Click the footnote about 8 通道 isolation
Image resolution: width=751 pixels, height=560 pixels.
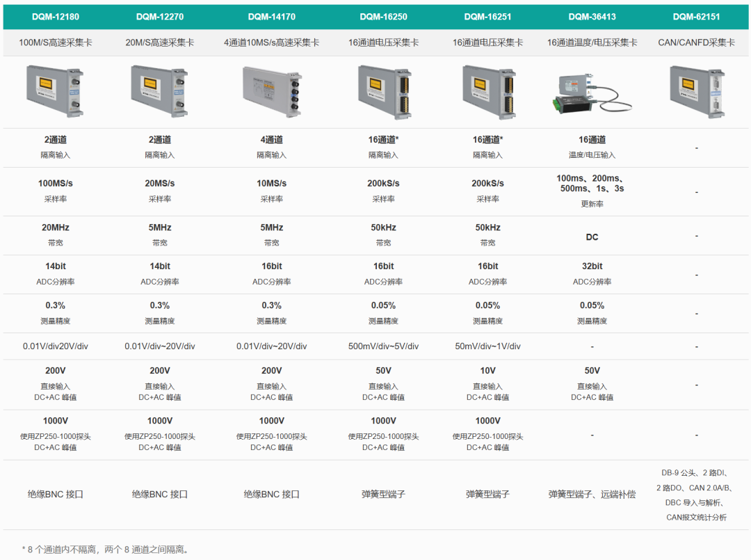click(x=106, y=550)
